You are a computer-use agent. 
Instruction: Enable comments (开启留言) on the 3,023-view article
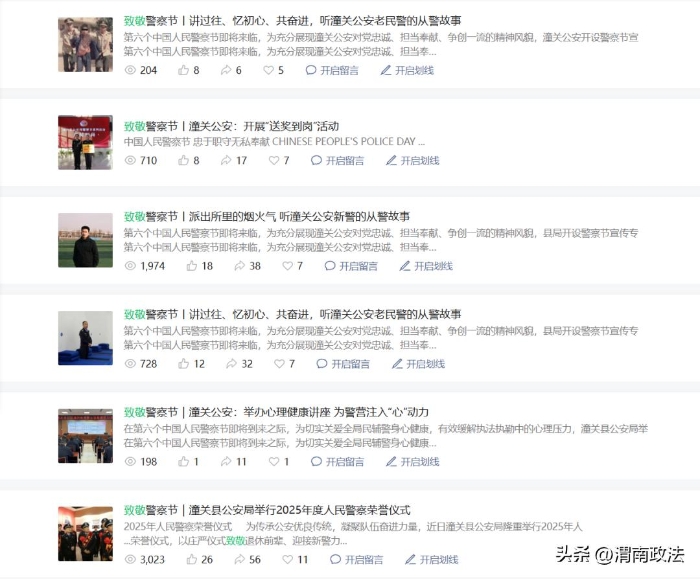(x=356, y=559)
